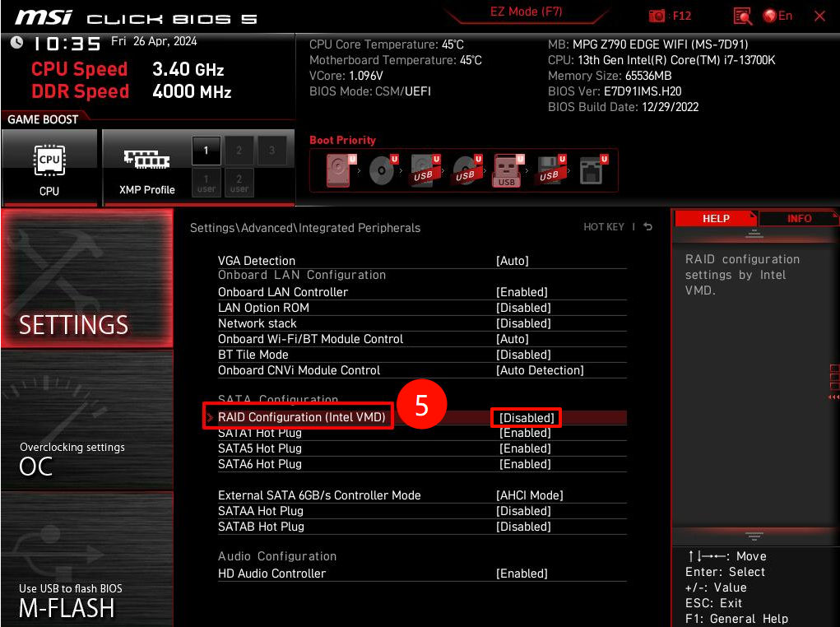Switch to the INFO tab

[799, 219]
